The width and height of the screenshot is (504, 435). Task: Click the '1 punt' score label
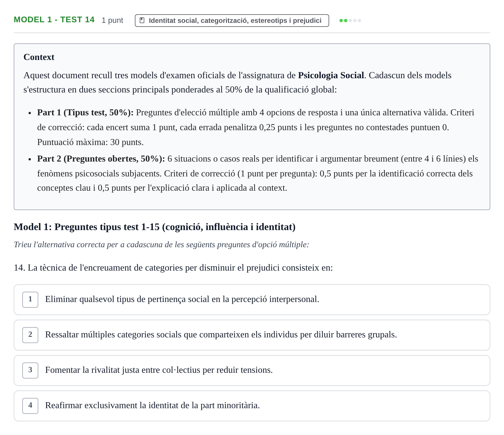click(112, 20)
